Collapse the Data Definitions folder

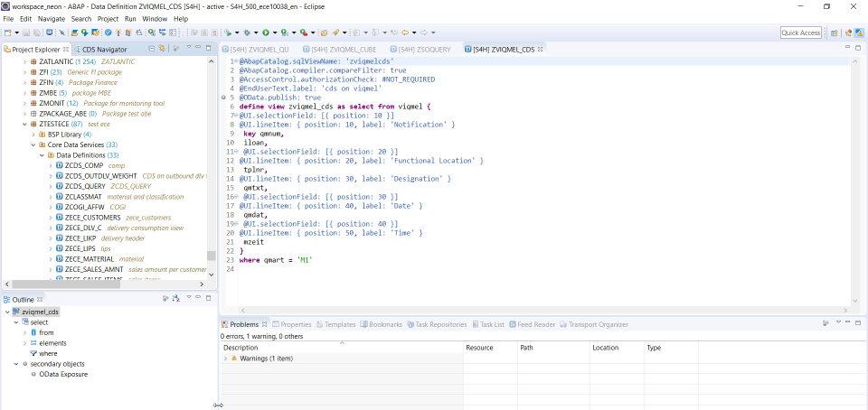[x=42, y=155]
